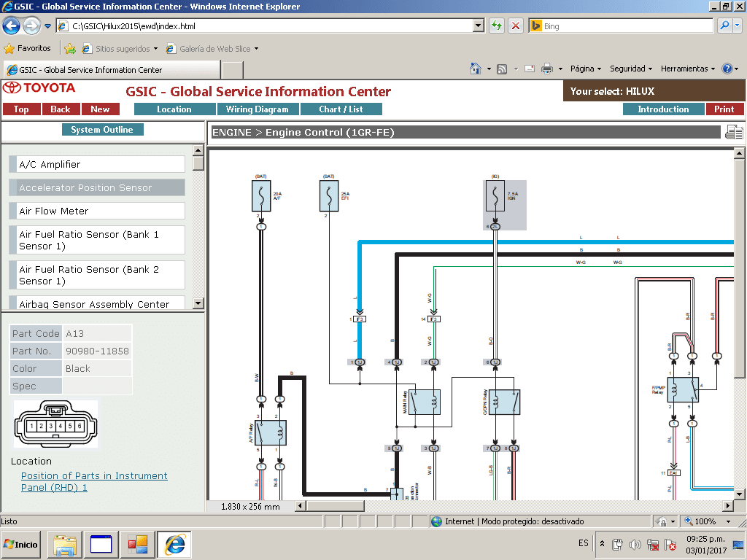Click parts list scroll up arrow

[x=198, y=150]
